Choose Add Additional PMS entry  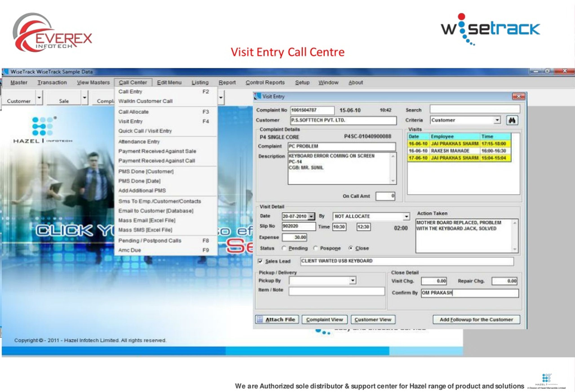(x=166, y=190)
